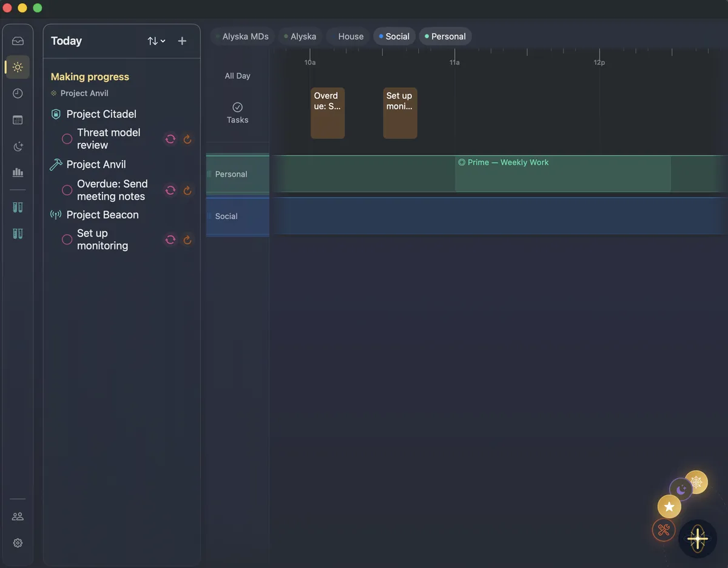Complete the Set up monitoring task

pos(66,240)
